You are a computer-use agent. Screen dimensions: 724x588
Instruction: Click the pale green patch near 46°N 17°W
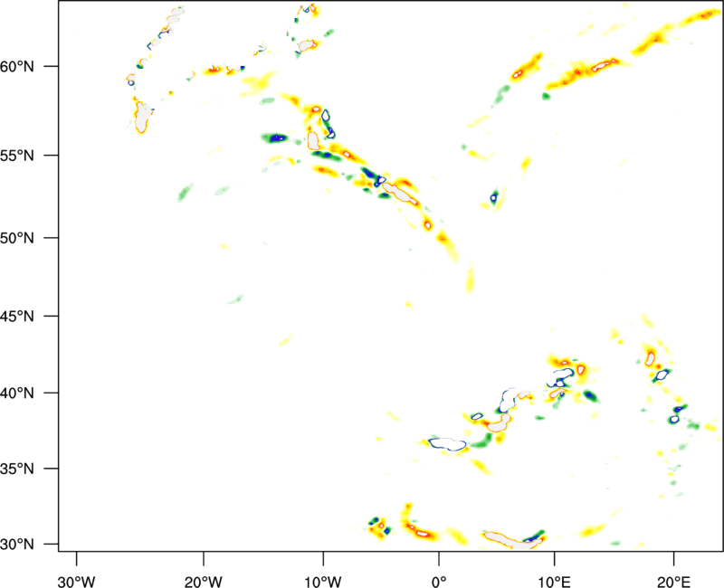236,299
